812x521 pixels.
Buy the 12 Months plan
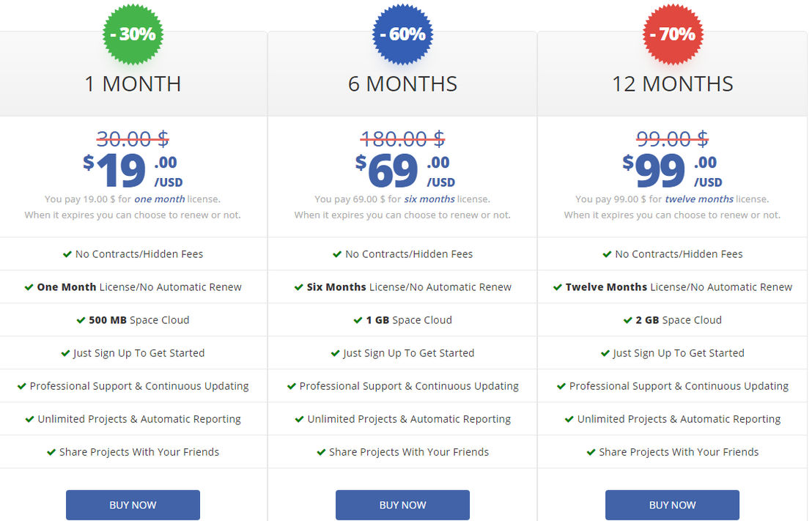pyautogui.click(x=672, y=505)
